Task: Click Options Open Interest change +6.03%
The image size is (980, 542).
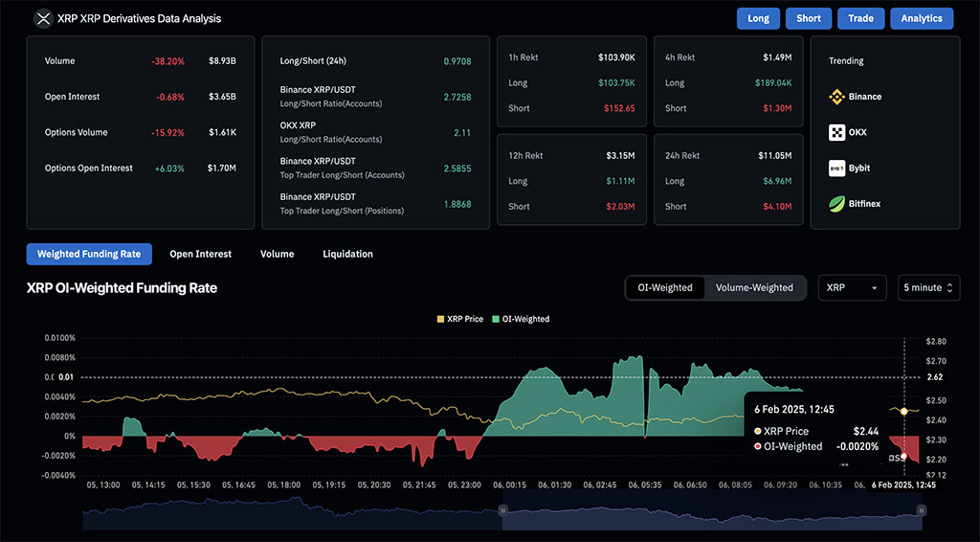Action: pos(169,169)
